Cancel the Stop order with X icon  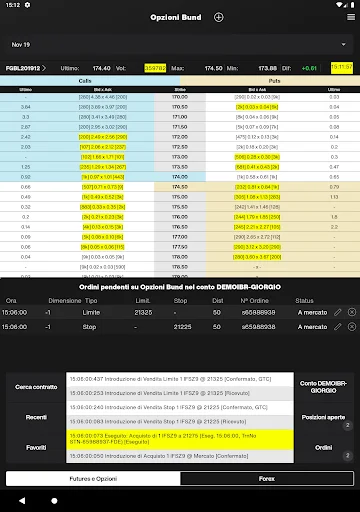tap(352, 327)
